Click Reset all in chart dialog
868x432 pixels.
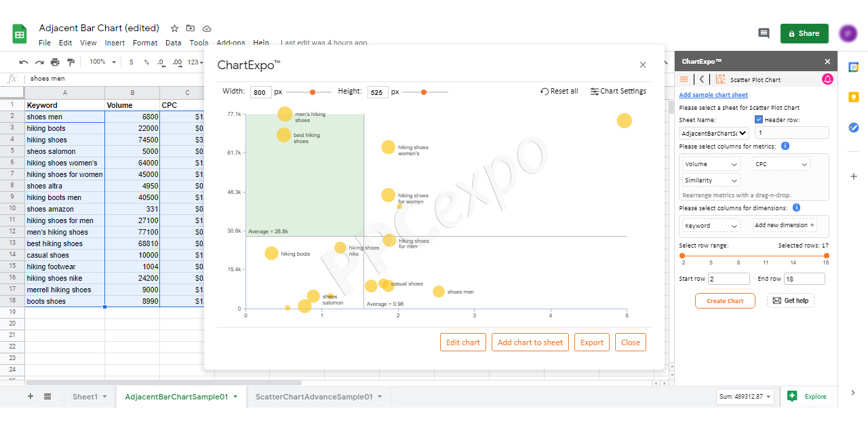[x=559, y=91]
